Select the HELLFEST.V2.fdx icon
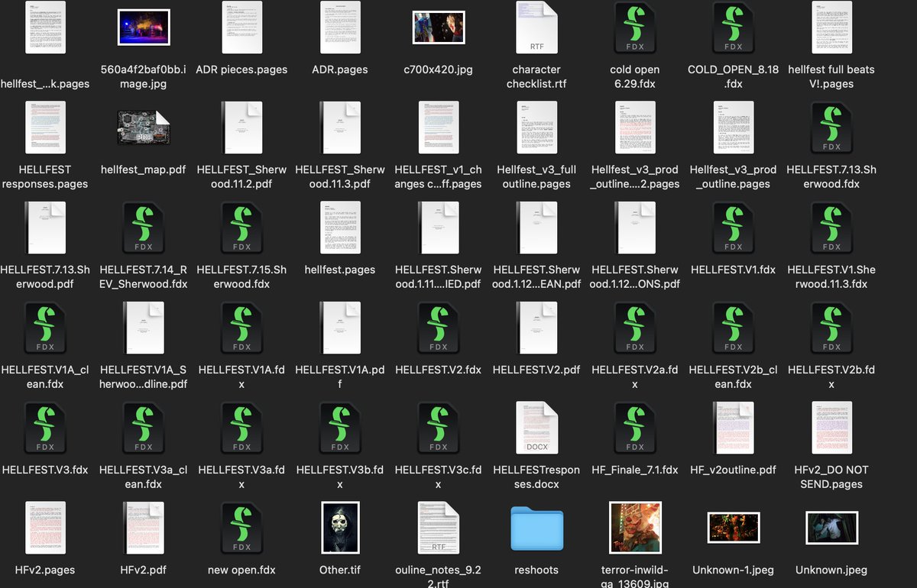 [439, 328]
